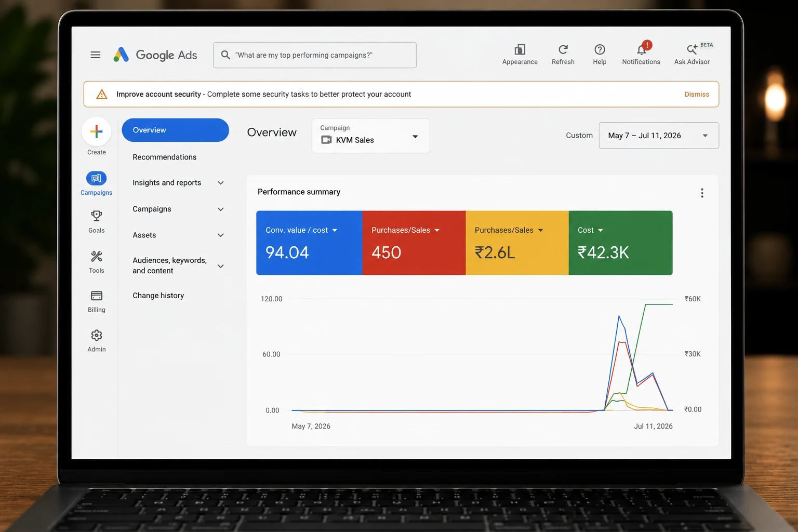
Task: Open the Admin gear icon
Action: [97, 335]
